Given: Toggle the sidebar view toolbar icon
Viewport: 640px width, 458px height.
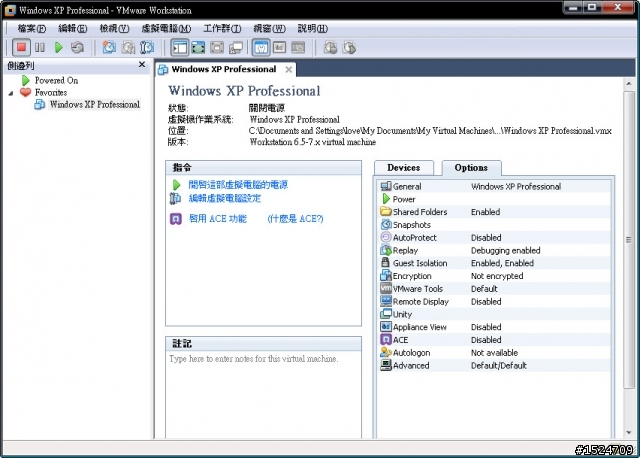Looking at the screenshot, I should coord(179,48).
